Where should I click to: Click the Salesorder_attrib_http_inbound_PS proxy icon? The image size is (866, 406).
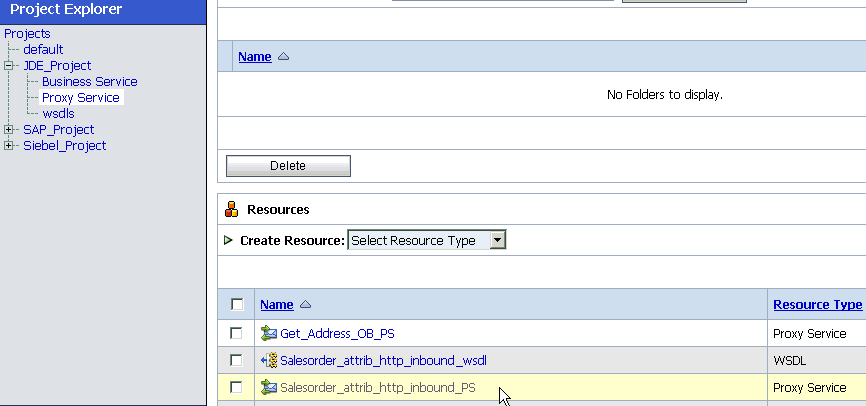click(x=268, y=387)
